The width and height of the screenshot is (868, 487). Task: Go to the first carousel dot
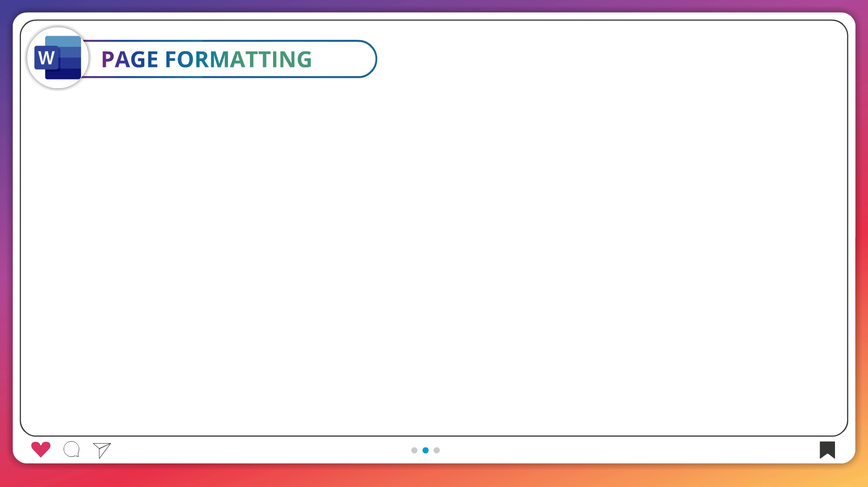414,450
